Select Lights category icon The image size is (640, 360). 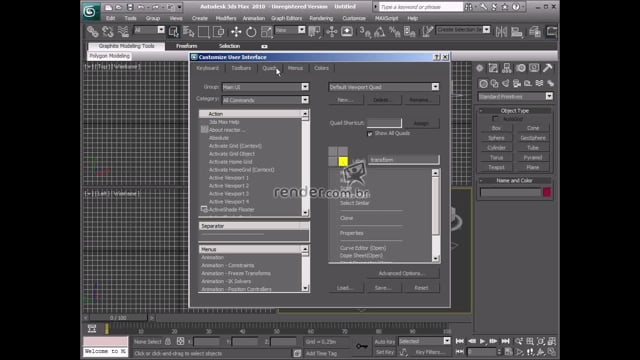pos(506,84)
